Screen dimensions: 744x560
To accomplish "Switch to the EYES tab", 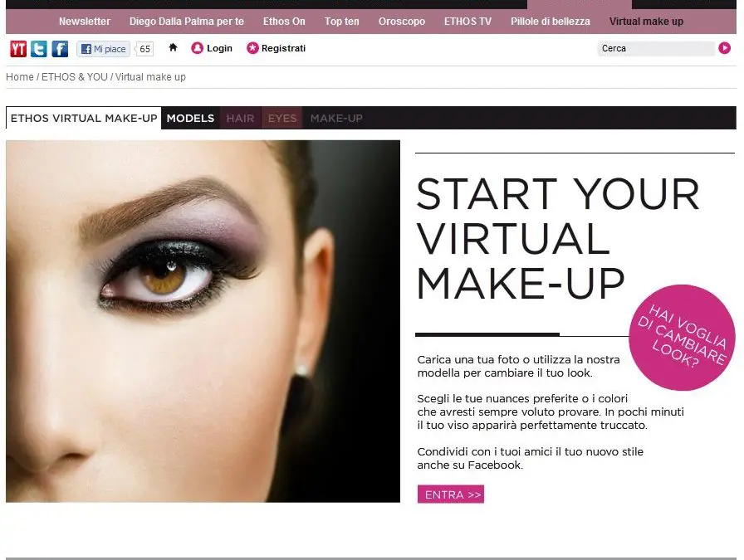I will point(282,118).
